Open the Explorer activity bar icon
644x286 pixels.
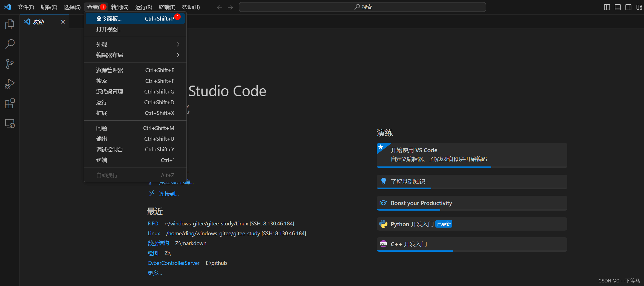10,24
